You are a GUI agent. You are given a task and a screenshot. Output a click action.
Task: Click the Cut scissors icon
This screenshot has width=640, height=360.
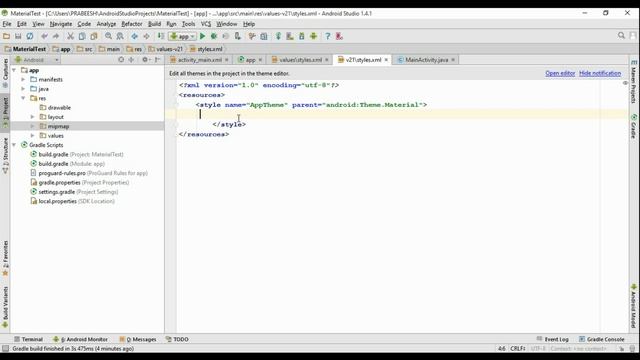tap(70, 36)
